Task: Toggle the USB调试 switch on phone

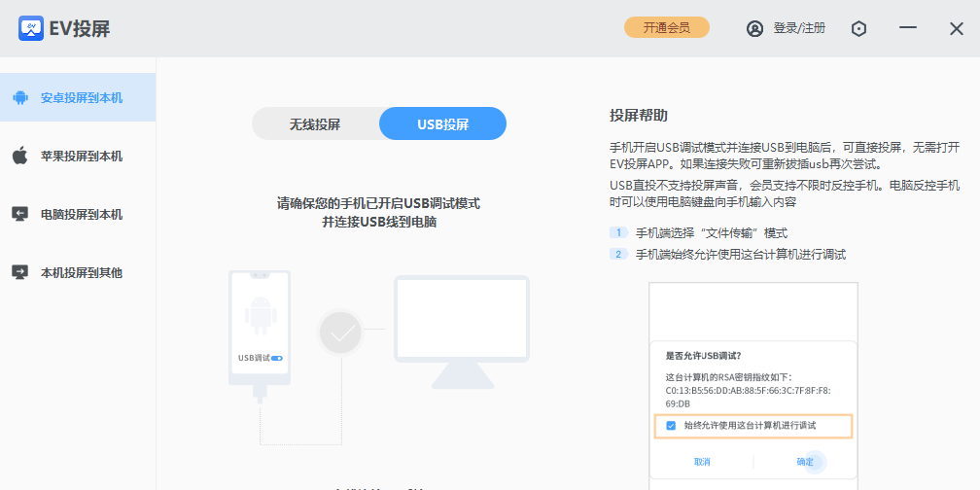Action: pyautogui.click(x=277, y=358)
